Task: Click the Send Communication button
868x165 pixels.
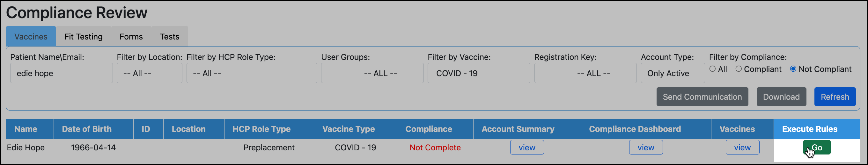Action: (702, 97)
